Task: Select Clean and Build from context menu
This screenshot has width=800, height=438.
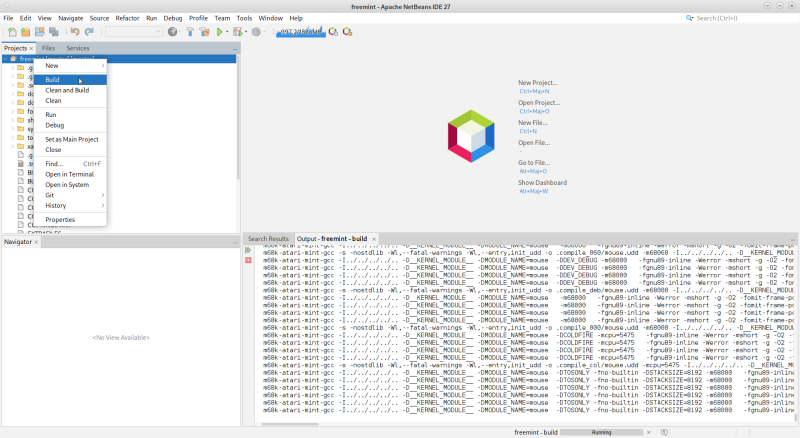Action: (x=67, y=90)
